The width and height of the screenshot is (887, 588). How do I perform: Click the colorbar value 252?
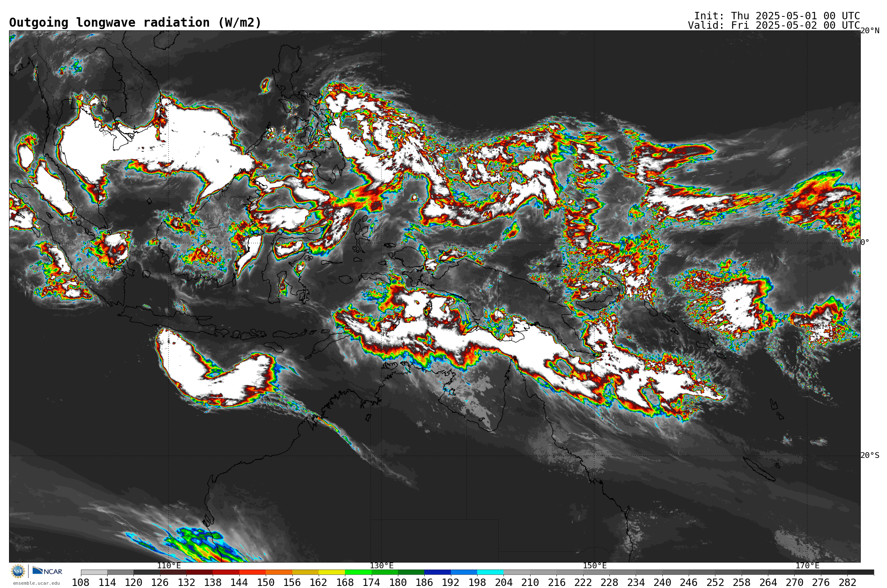[715, 583]
